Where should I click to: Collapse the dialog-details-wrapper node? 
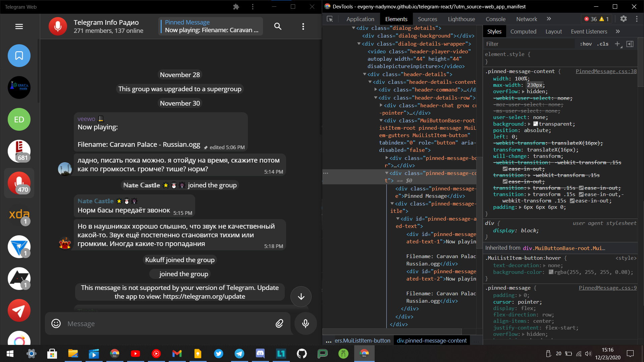point(360,44)
